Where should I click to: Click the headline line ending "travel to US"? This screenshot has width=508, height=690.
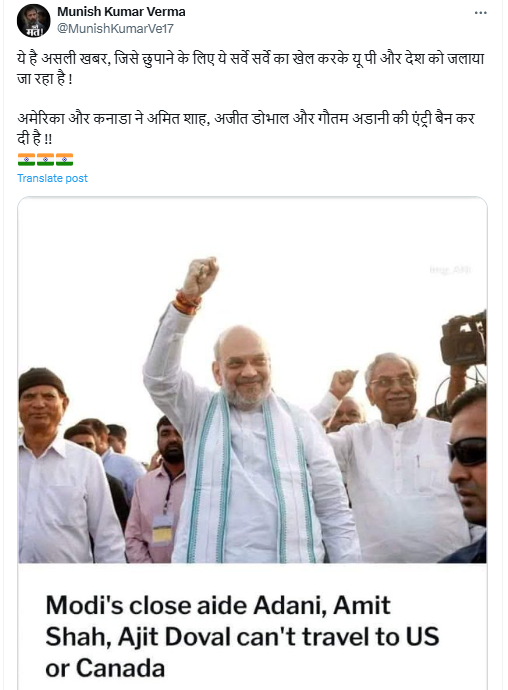click(x=242, y=637)
